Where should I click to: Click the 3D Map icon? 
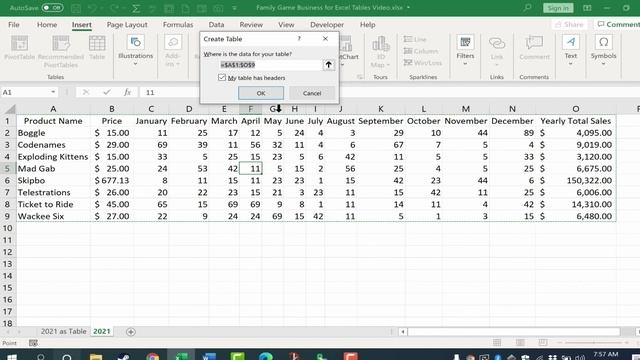380,51
